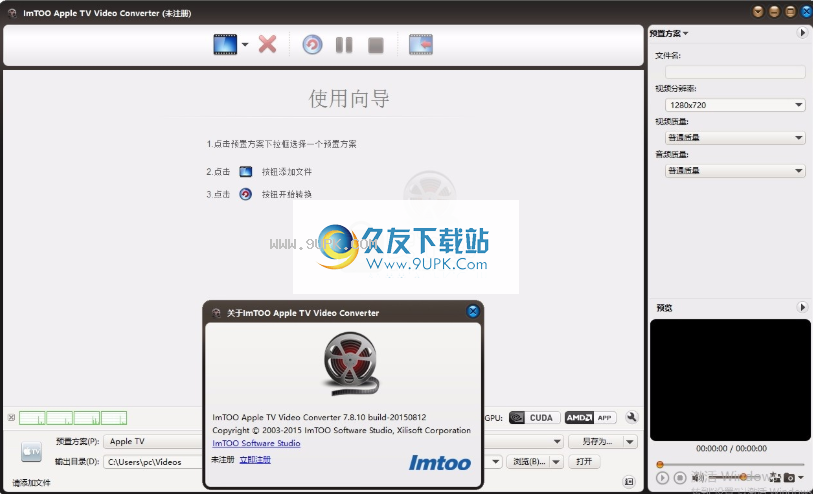Screen dimensions: 813x494
Task: Open the 视频质量 video quality dropdown
Action: coord(735,137)
